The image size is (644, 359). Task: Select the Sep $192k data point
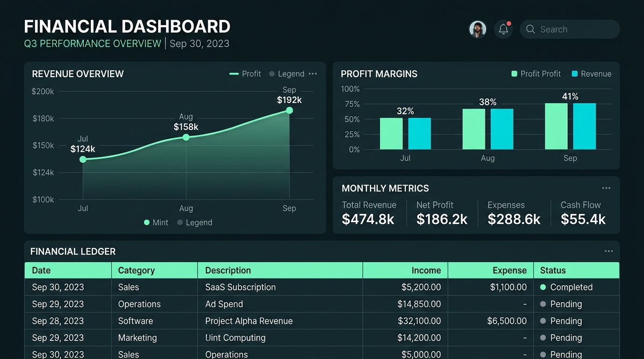click(289, 110)
